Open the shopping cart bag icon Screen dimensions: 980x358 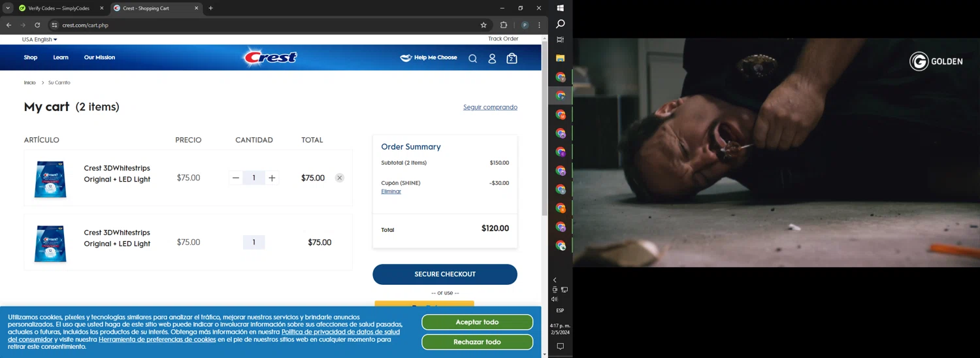click(x=512, y=58)
